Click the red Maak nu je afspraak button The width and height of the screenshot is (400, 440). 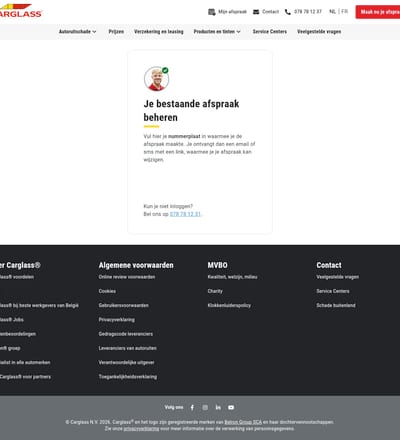coord(378,12)
